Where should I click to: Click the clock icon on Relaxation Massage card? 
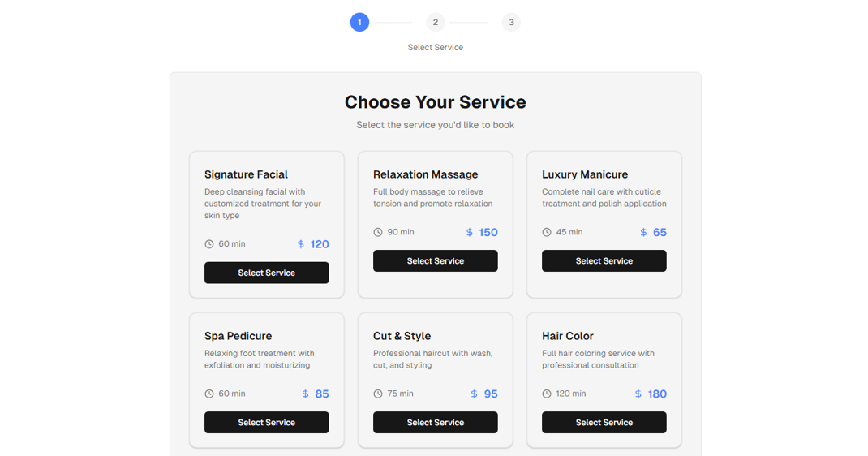377,232
